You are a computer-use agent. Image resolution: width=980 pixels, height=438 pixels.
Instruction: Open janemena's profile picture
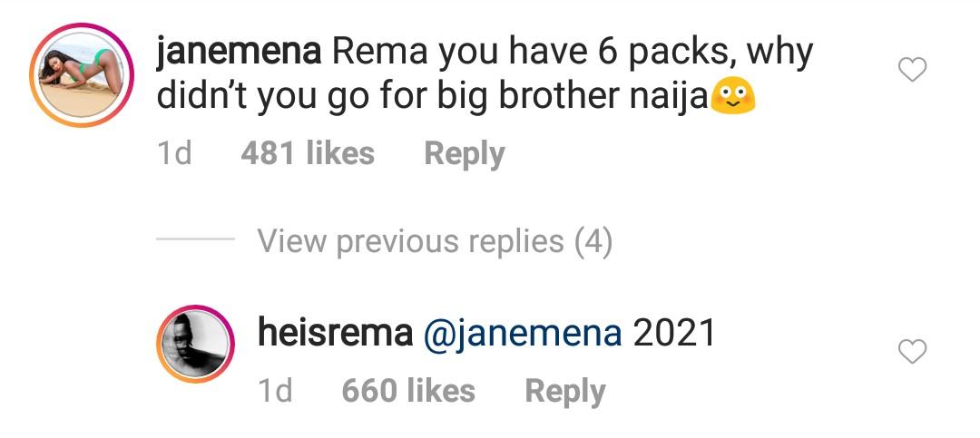82,75
